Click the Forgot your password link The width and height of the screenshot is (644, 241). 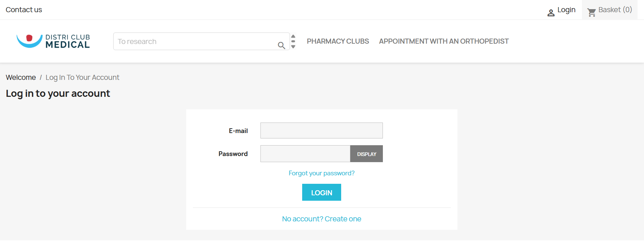tap(321, 173)
